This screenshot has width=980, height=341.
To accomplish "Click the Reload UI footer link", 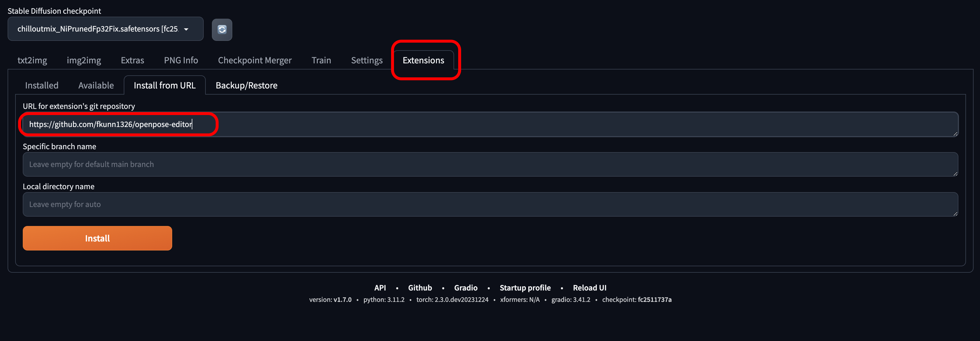I will pyautogui.click(x=589, y=288).
